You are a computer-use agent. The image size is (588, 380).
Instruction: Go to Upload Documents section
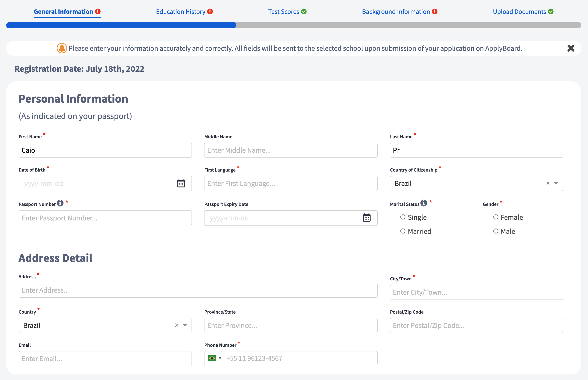pos(519,12)
